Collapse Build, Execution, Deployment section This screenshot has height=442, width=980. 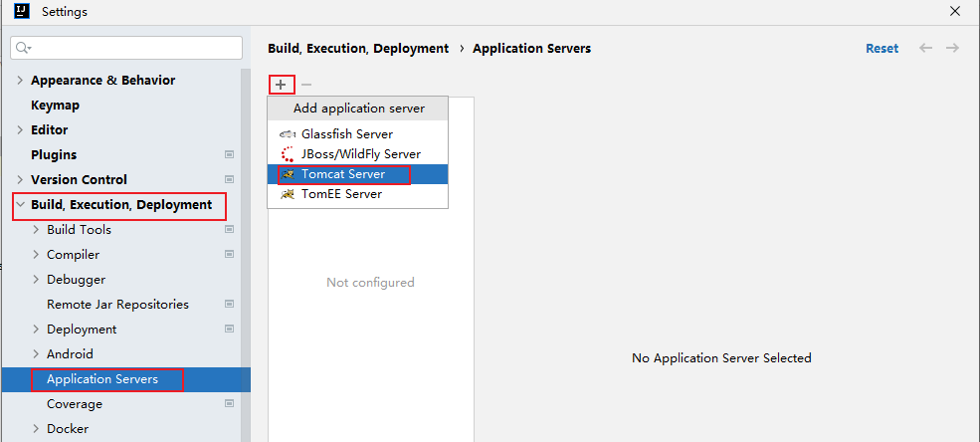point(21,204)
